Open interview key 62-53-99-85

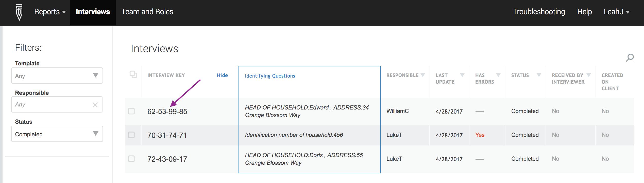pos(167,112)
